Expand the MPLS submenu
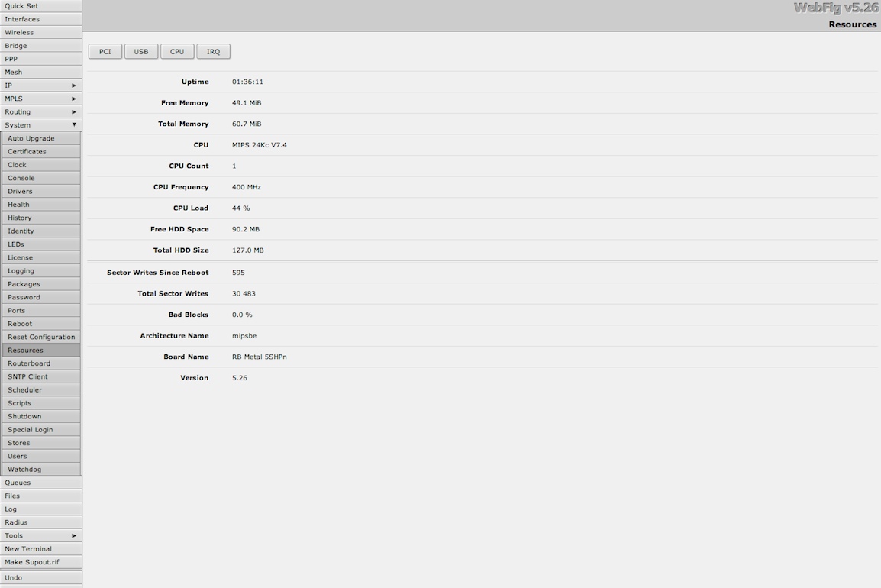Screen dimensions: 881x588 pyautogui.click(x=40, y=99)
